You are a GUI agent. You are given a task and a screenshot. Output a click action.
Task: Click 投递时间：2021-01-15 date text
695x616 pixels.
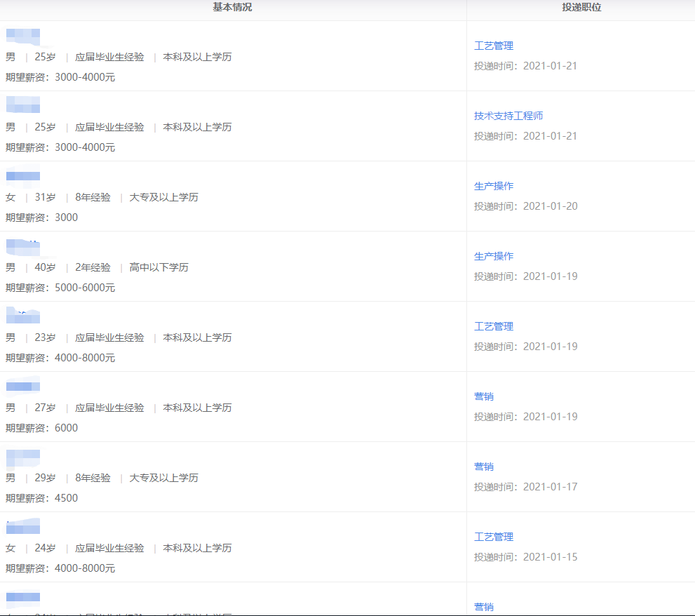tap(526, 557)
